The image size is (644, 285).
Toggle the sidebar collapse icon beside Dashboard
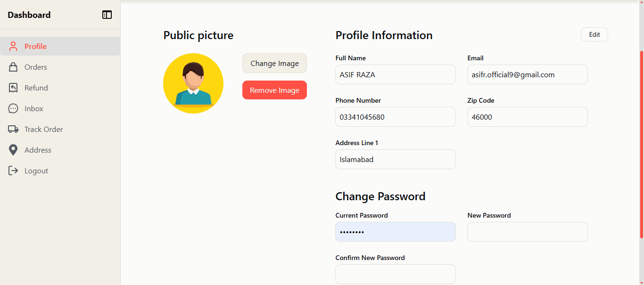coord(107,15)
